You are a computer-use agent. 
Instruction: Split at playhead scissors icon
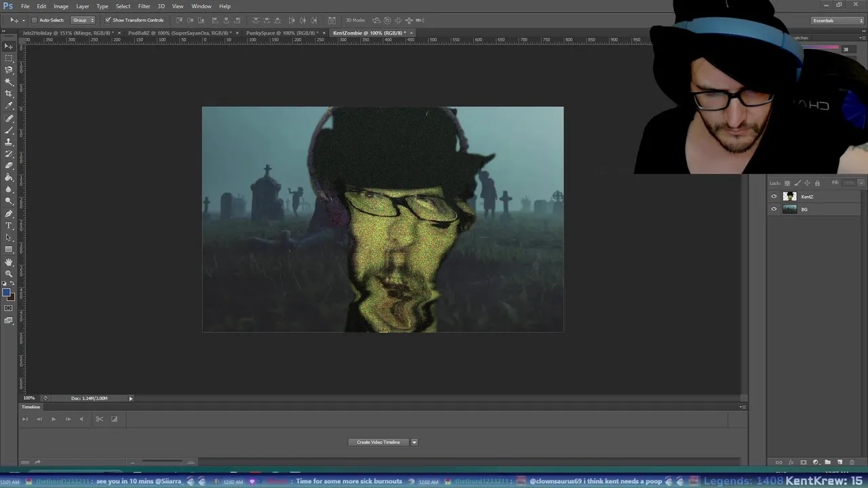pyautogui.click(x=99, y=419)
